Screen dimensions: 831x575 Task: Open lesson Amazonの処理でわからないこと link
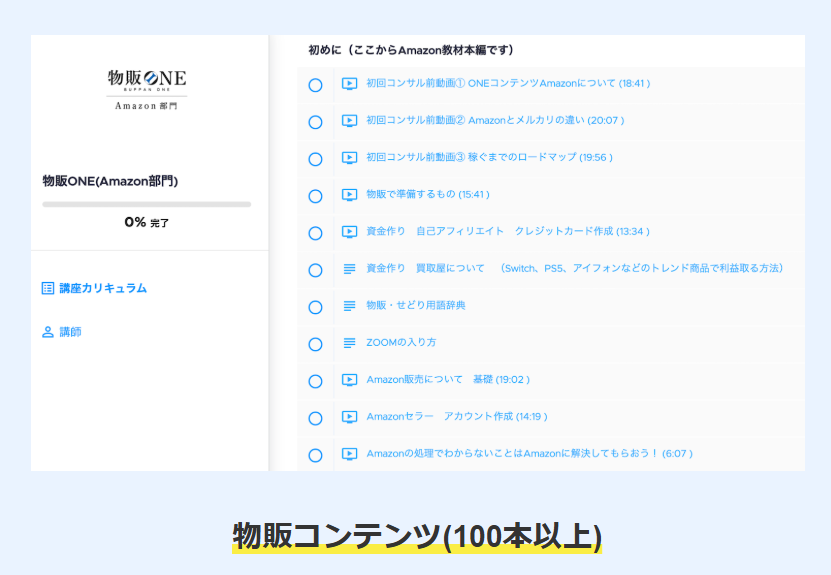click(x=529, y=454)
